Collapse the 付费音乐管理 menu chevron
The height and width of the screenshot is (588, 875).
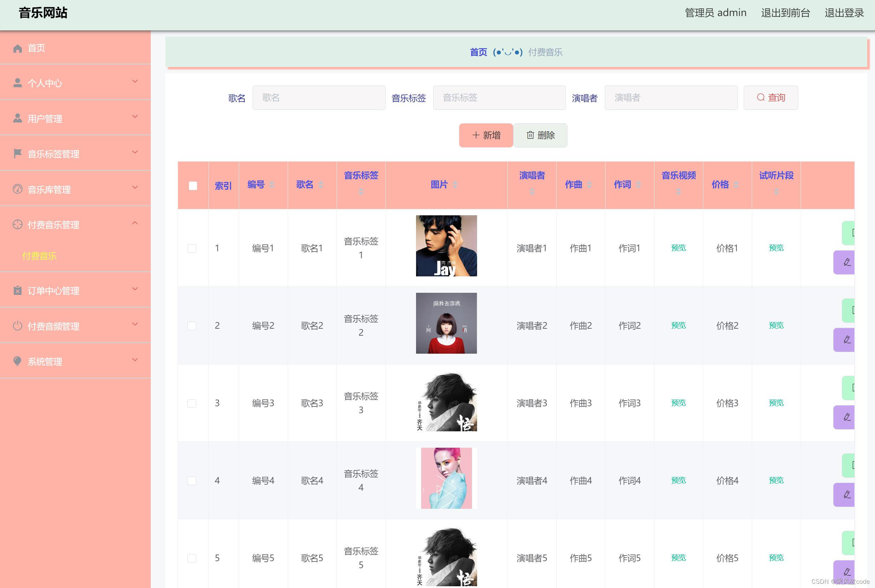135,223
